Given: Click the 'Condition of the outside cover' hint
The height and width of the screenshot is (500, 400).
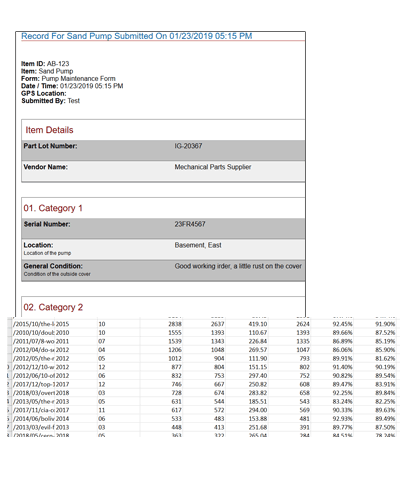Looking at the screenshot, I should pos(57,274).
